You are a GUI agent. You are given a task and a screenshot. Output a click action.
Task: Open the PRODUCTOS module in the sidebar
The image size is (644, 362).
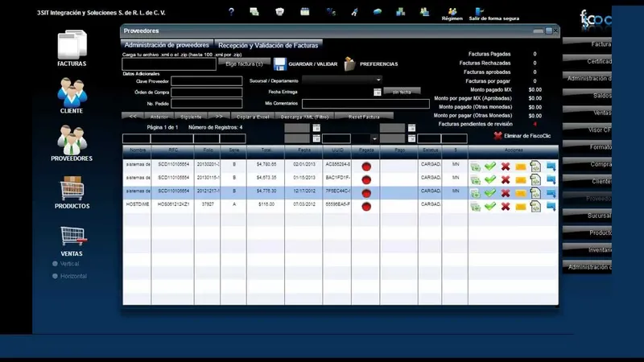(x=72, y=192)
